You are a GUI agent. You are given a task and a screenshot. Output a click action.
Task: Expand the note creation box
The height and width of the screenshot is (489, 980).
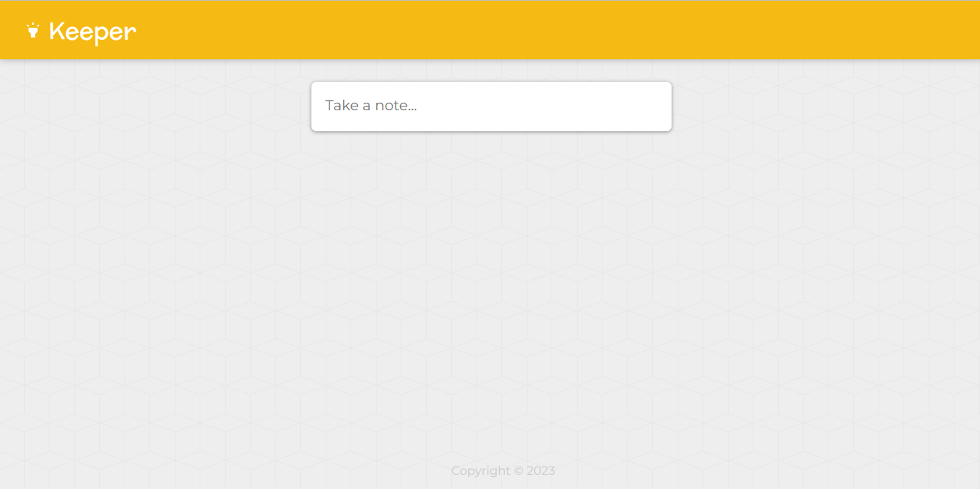click(492, 106)
